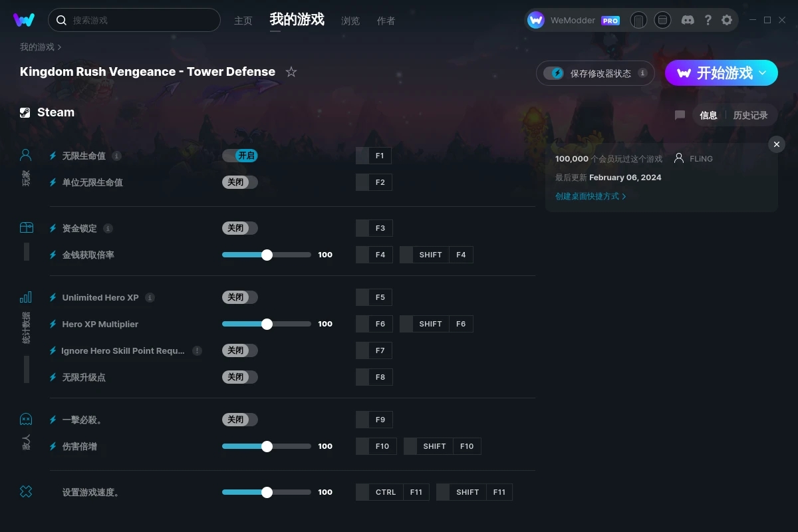
Task: Click the F2 hotkey button
Action: pyautogui.click(x=374, y=182)
